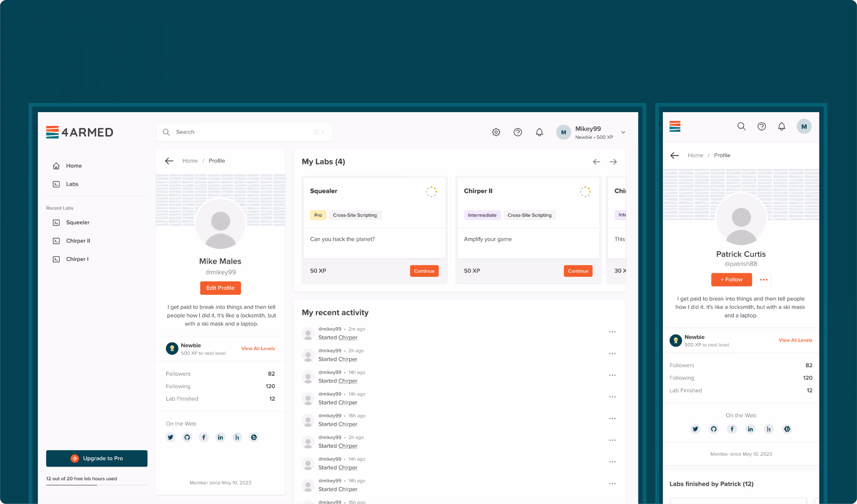The height and width of the screenshot is (504, 857).
Task: Click free lab hours progress bar
Action: 97,485
